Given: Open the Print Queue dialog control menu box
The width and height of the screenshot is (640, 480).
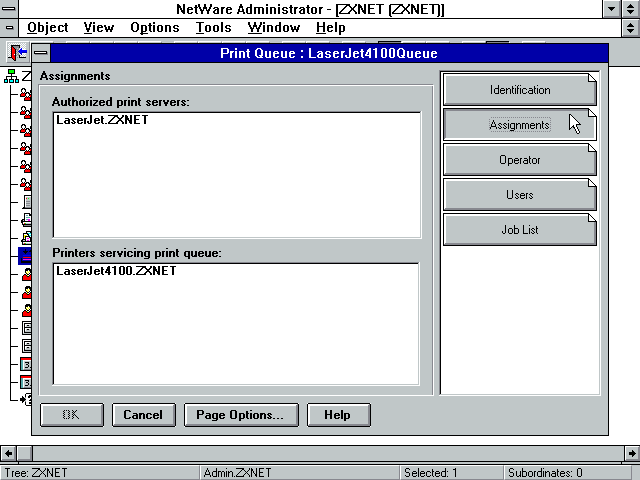Looking at the screenshot, I should point(41,53).
